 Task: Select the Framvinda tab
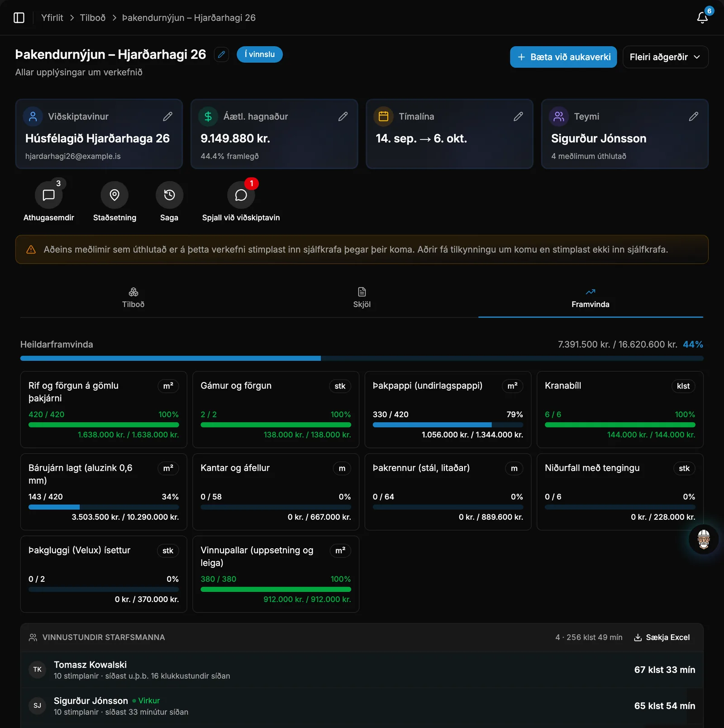point(591,297)
